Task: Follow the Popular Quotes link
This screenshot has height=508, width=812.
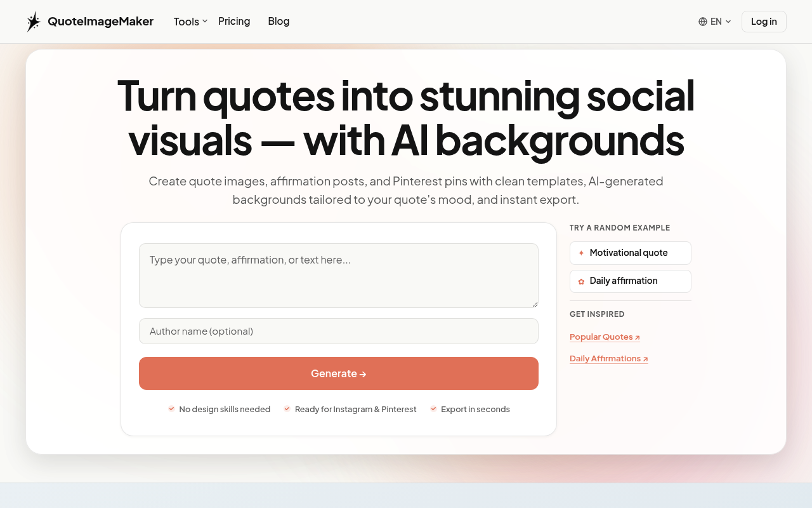Action: [x=600, y=337]
